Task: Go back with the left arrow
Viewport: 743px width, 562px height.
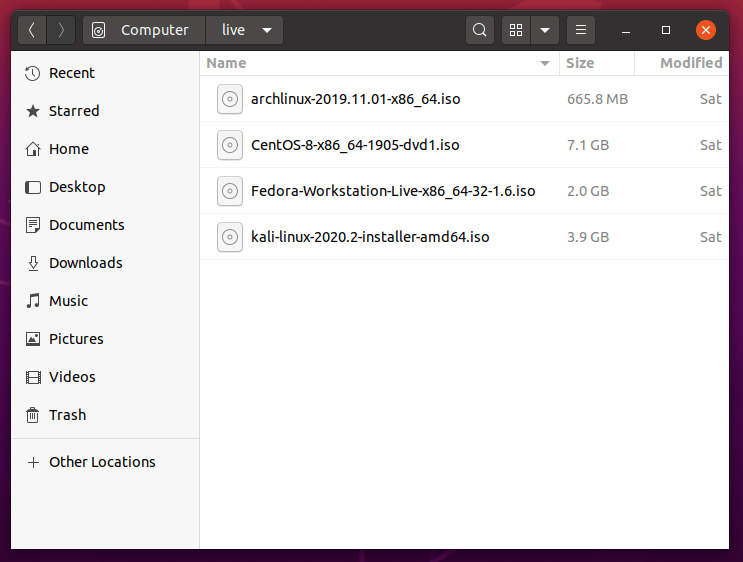Action: coord(32,30)
